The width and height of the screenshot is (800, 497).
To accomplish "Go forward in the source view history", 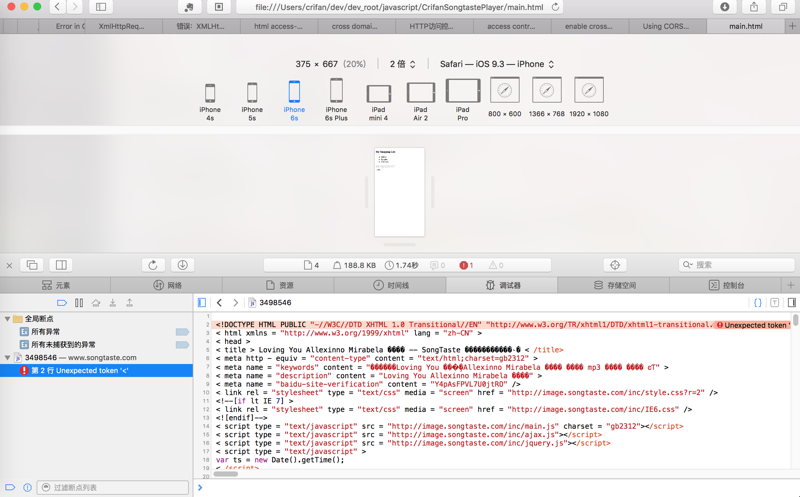I will [235, 303].
